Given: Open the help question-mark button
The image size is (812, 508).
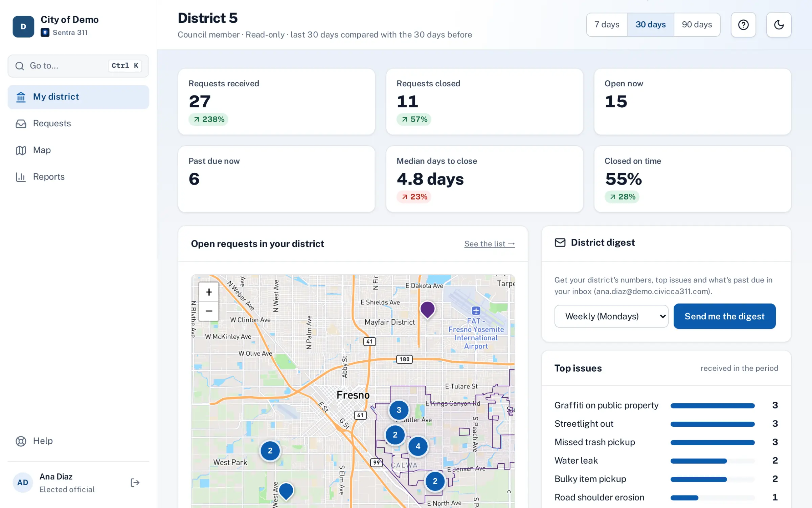Looking at the screenshot, I should click(x=743, y=25).
